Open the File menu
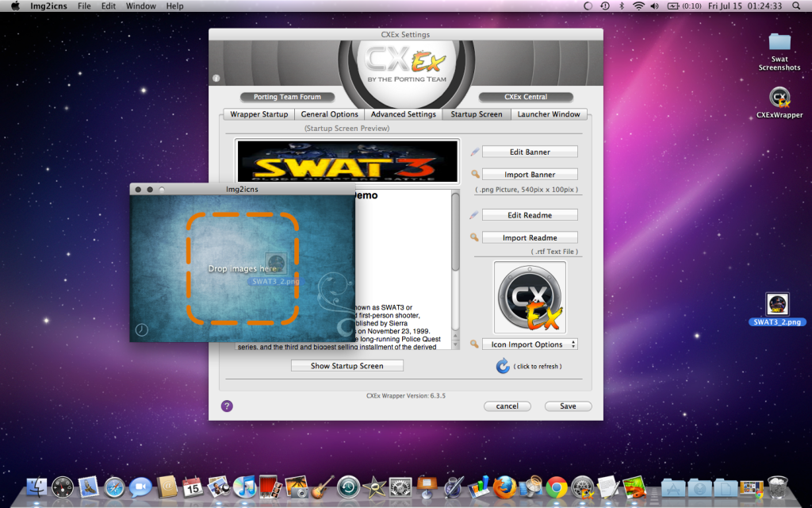 (x=84, y=6)
